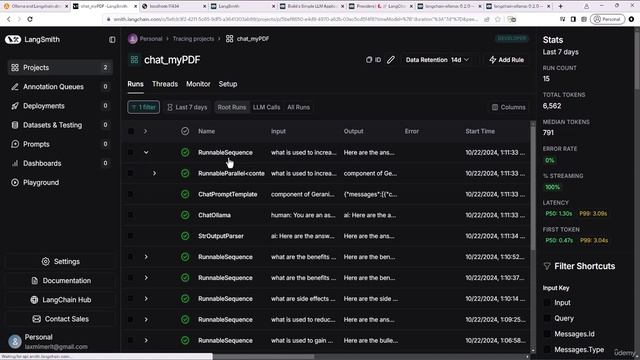The width and height of the screenshot is (640, 360).
Task: Click the Documentation page icon
Action: (34, 280)
